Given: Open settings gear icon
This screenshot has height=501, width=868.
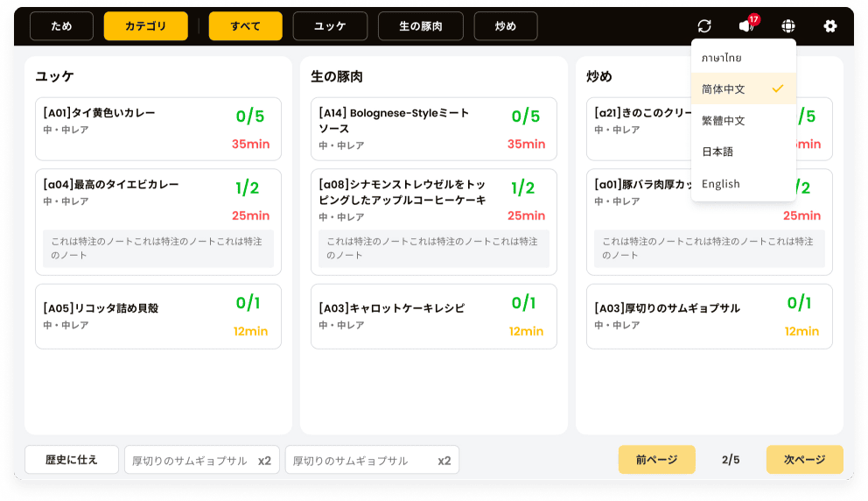Looking at the screenshot, I should (x=830, y=26).
